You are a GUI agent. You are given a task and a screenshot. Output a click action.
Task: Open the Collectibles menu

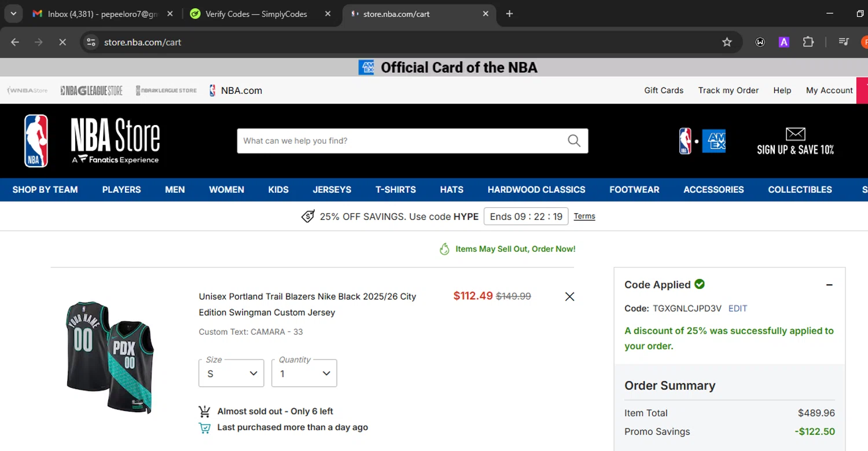(800, 189)
